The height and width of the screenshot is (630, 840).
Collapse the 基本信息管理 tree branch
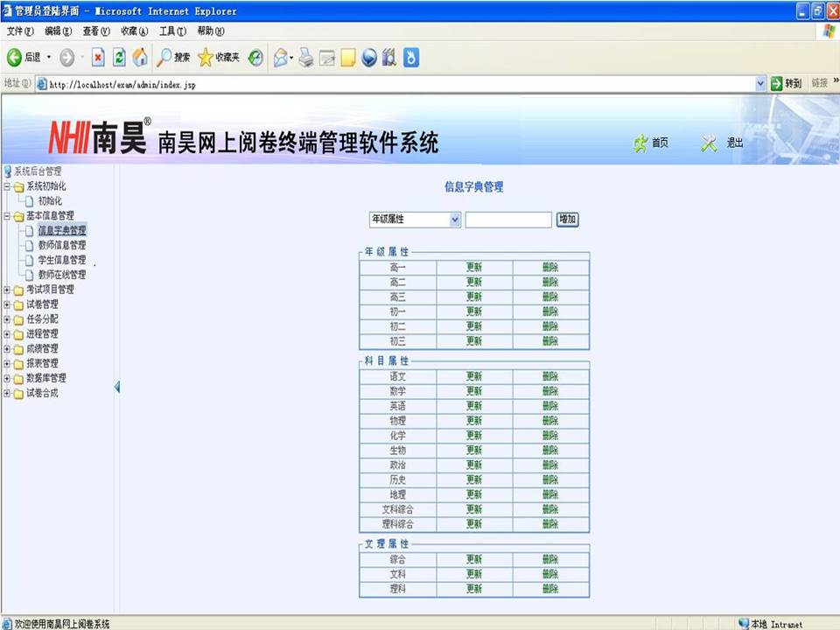[x=8, y=214]
